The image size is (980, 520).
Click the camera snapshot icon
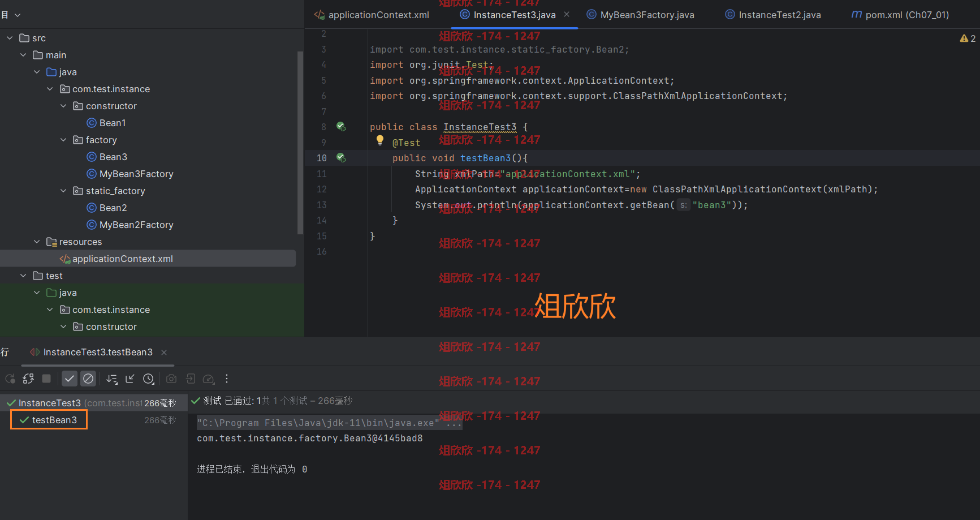point(171,379)
